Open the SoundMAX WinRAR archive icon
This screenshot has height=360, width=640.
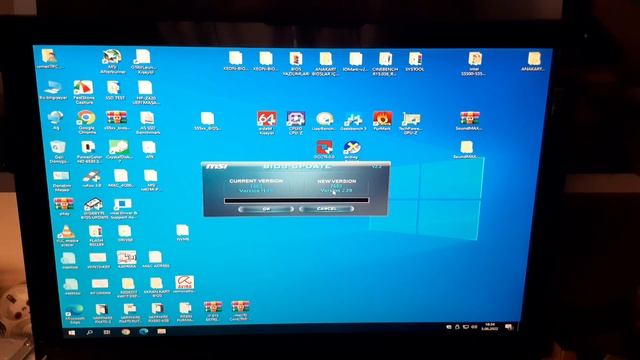(469, 121)
